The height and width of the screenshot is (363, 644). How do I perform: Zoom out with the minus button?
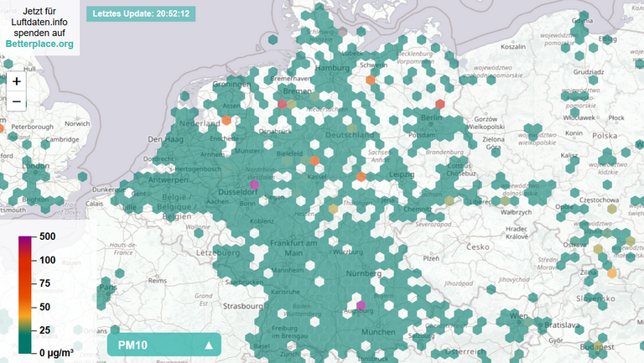click(17, 102)
